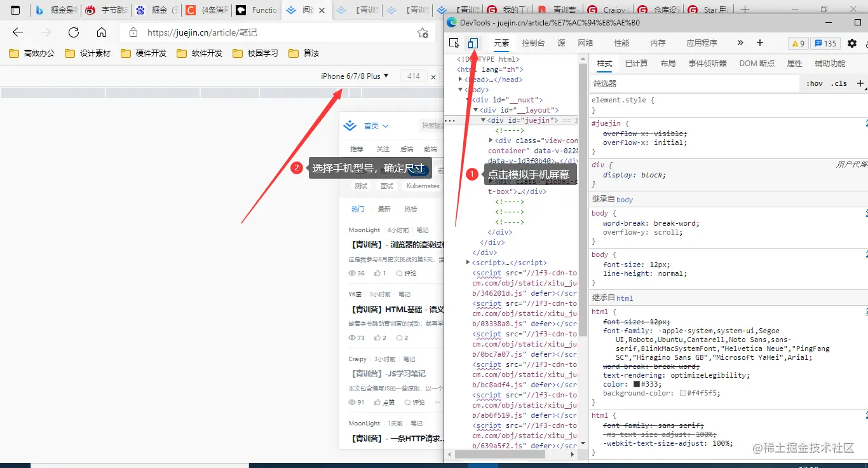
Task: Collapse the div id="juejin" node
Action: tap(483, 120)
